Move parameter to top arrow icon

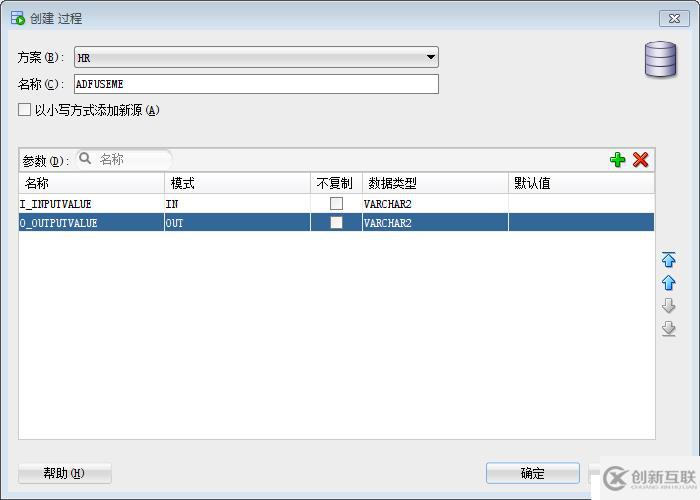[x=668, y=259]
